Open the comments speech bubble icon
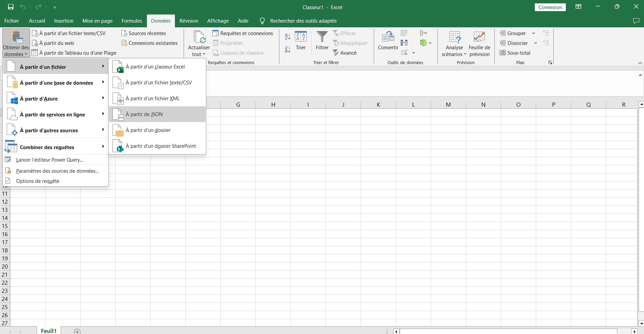 (636, 21)
